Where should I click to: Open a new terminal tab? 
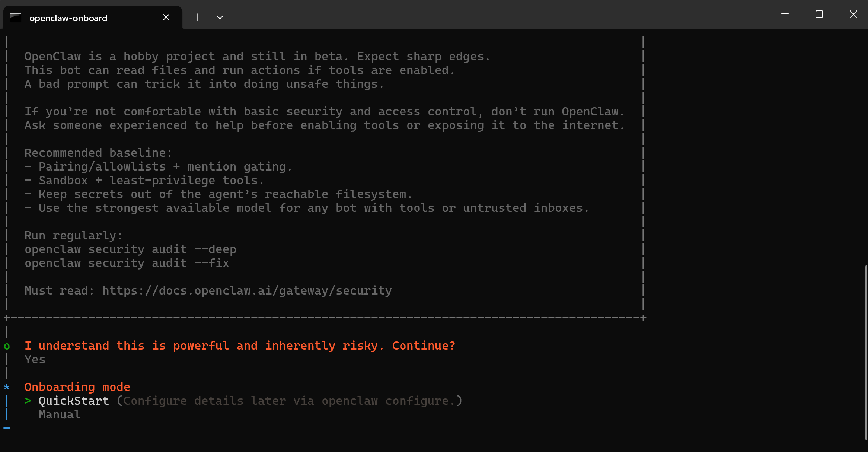point(198,17)
